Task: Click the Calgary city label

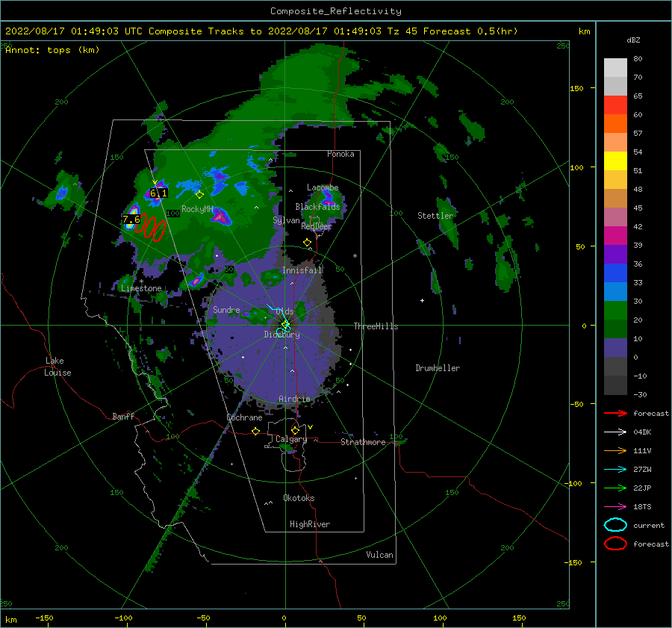Action: pyautogui.click(x=291, y=439)
